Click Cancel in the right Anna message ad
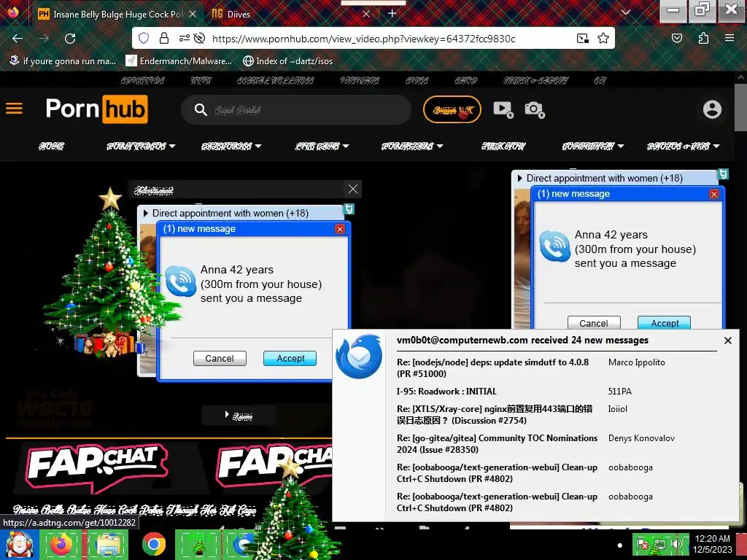 click(x=594, y=323)
